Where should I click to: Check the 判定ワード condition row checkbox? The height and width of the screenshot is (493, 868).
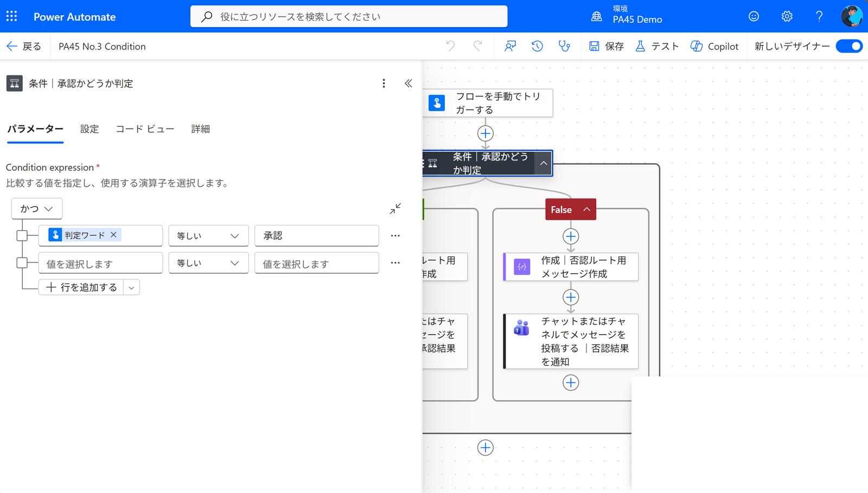(x=22, y=235)
